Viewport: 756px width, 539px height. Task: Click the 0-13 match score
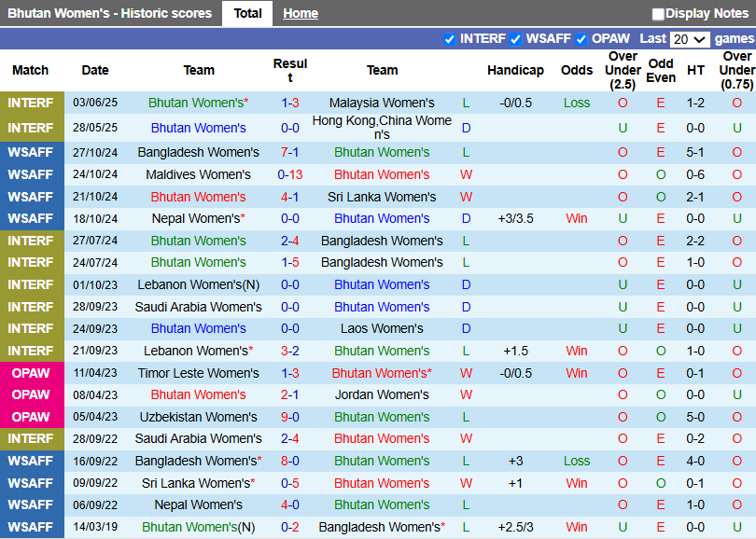click(x=289, y=174)
